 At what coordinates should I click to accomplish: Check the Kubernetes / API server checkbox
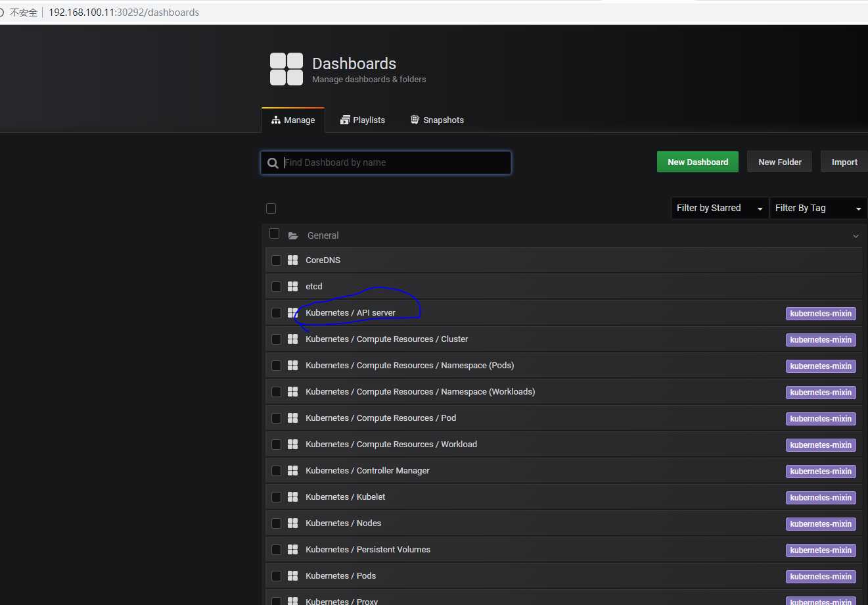[x=276, y=313]
